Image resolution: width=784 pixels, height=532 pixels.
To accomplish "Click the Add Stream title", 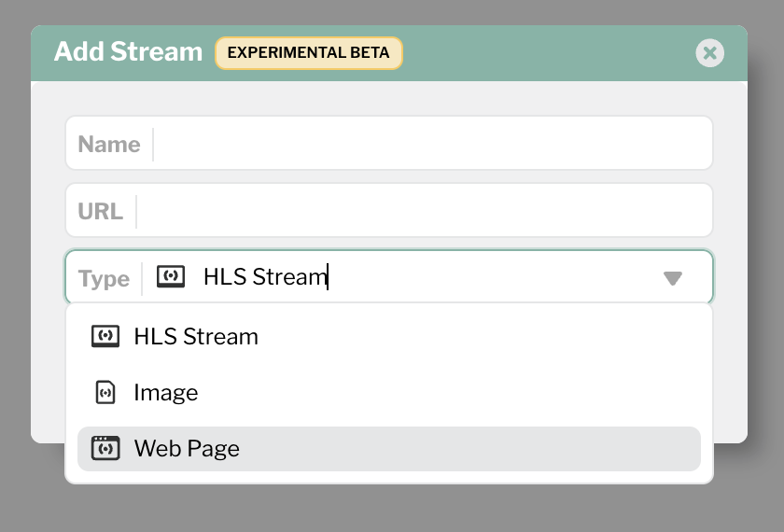I will pyautogui.click(x=128, y=51).
